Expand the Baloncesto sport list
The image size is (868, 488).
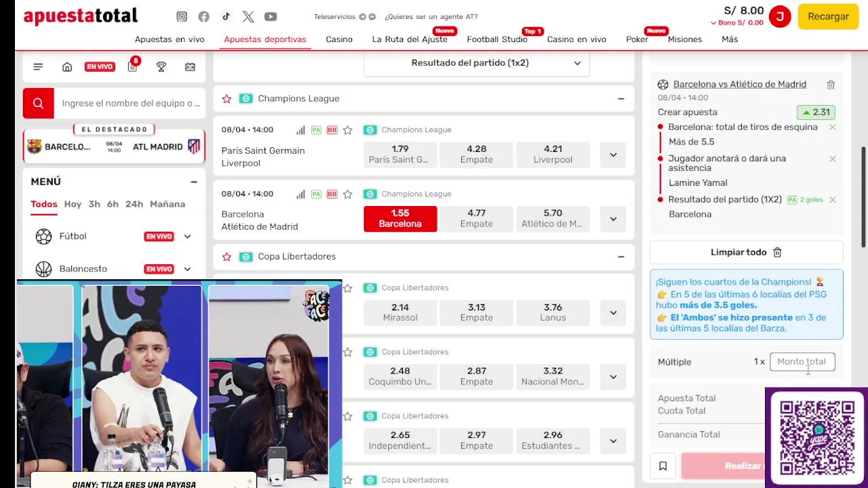pos(187,269)
